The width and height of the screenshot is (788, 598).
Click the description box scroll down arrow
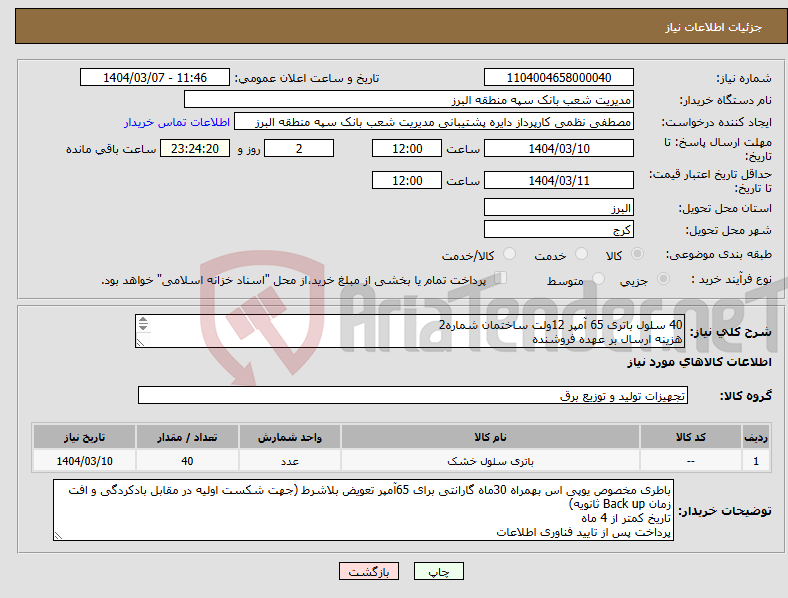[143, 328]
